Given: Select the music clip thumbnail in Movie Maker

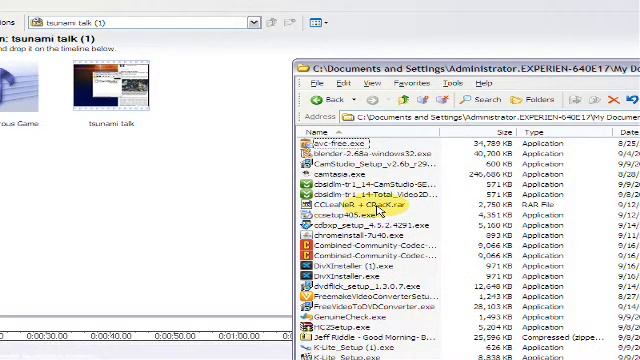Looking at the screenshot, I should point(19,86).
